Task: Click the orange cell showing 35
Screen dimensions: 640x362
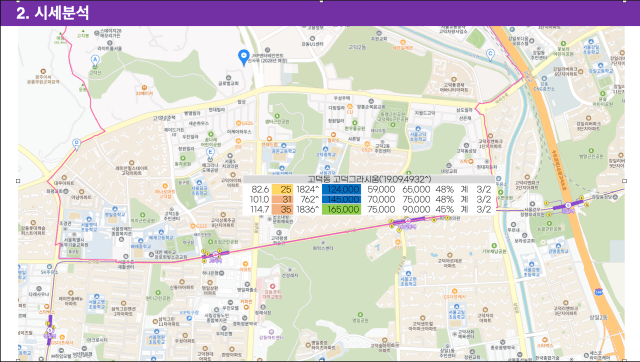Action: coord(282,209)
